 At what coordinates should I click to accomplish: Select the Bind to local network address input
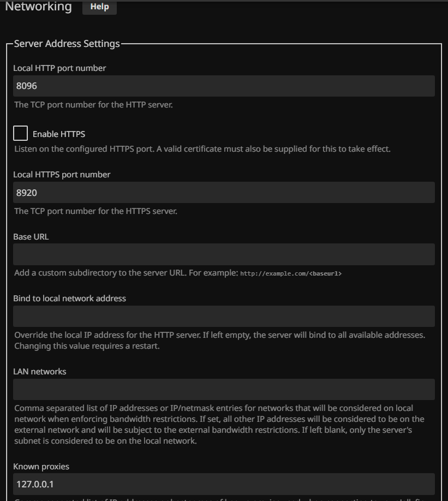(224, 317)
